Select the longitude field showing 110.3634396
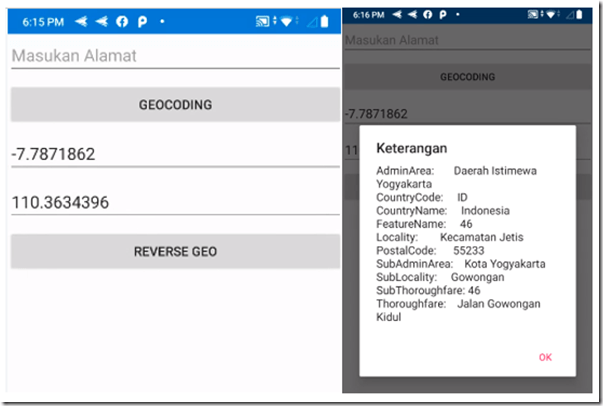The width and height of the screenshot is (603, 406). point(175,203)
